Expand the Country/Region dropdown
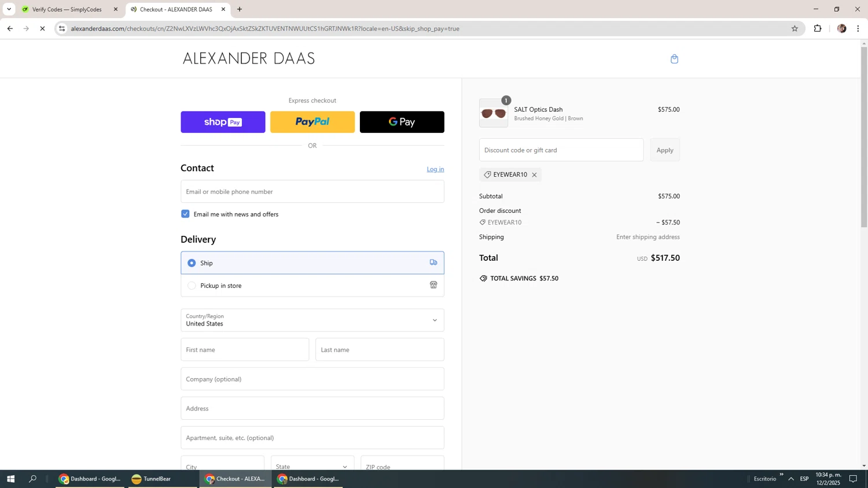The width and height of the screenshot is (868, 488). [x=312, y=320]
